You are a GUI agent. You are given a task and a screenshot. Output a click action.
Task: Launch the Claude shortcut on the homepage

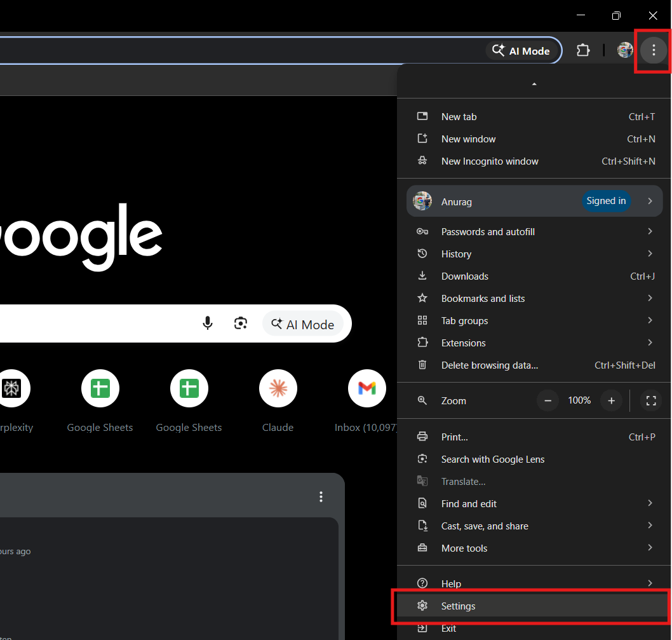(278, 388)
